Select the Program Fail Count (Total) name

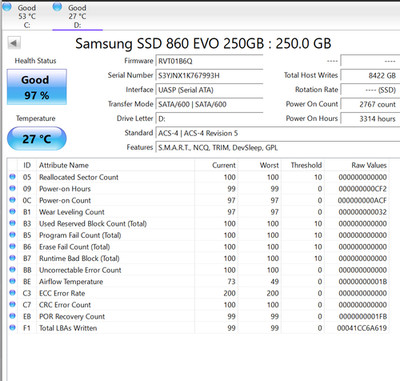point(80,235)
